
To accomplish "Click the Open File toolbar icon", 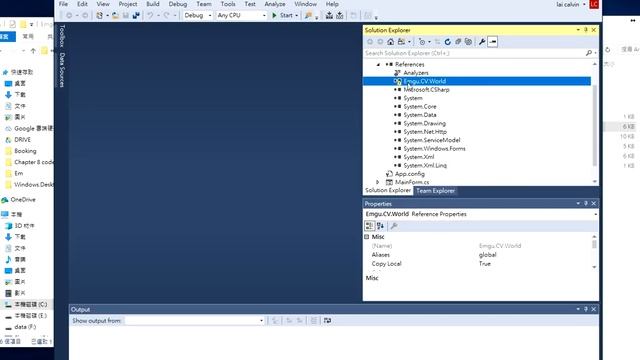I will point(115,16).
